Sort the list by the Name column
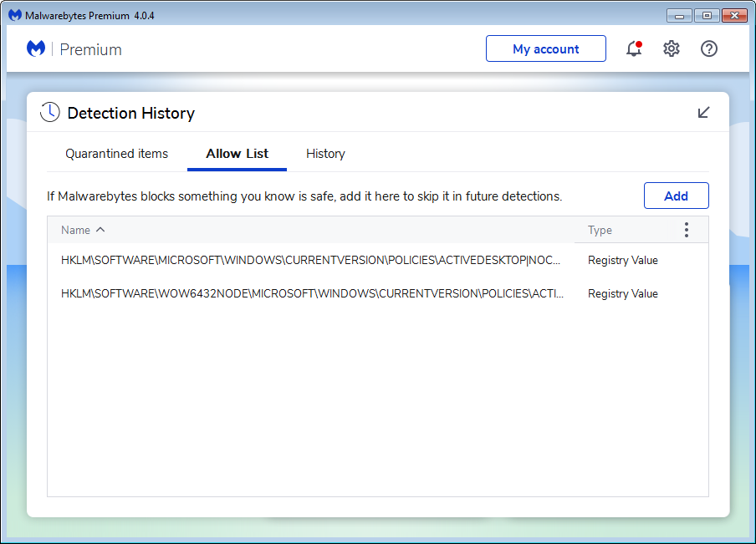Image resolution: width=756 pixels, height=544 pixels. [x=76, y=230]
